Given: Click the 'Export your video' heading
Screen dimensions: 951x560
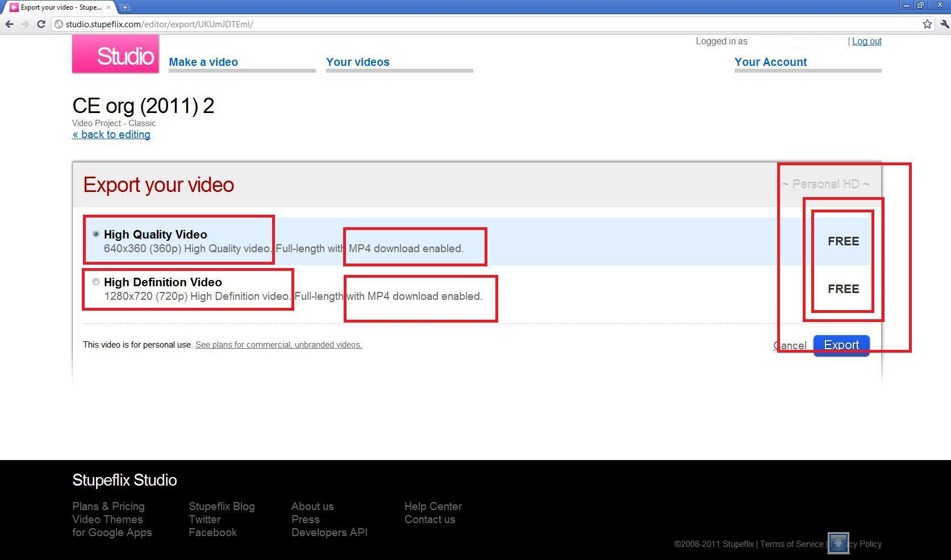Looking at the screenshot, I should click(x=158, y=185).
